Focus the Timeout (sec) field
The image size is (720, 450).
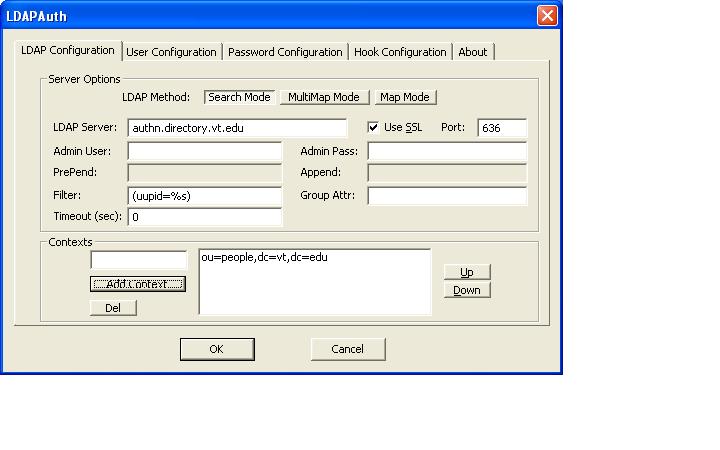click(205, 217)
